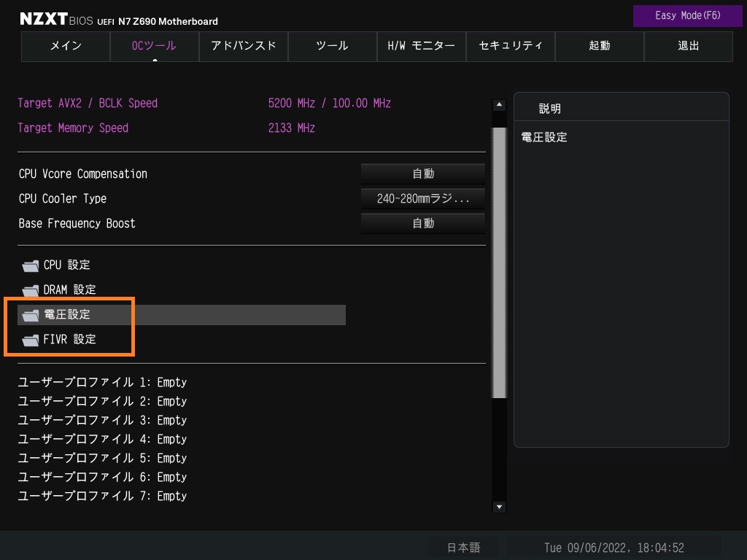747x560 pixels.
Task: Open Base Frequency Boost dropdown
Action: pos(422,223)
